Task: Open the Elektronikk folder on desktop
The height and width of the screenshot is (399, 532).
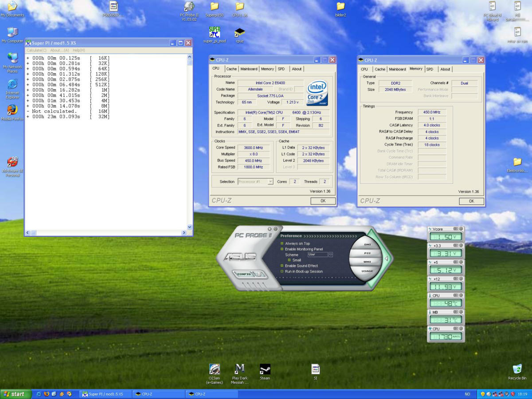Action: point(517,164)
